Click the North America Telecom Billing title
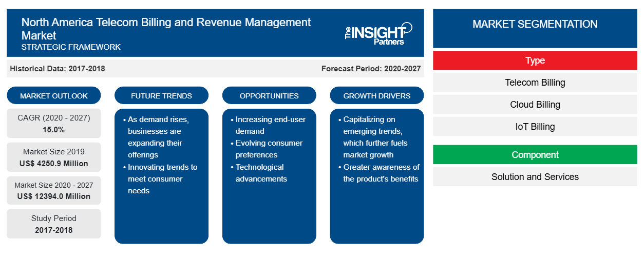 coord(166,29)
